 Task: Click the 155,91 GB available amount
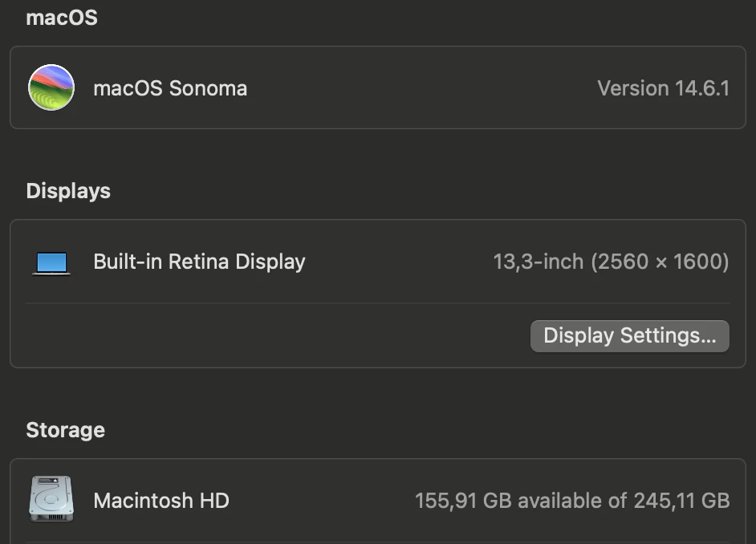(462, 501)
